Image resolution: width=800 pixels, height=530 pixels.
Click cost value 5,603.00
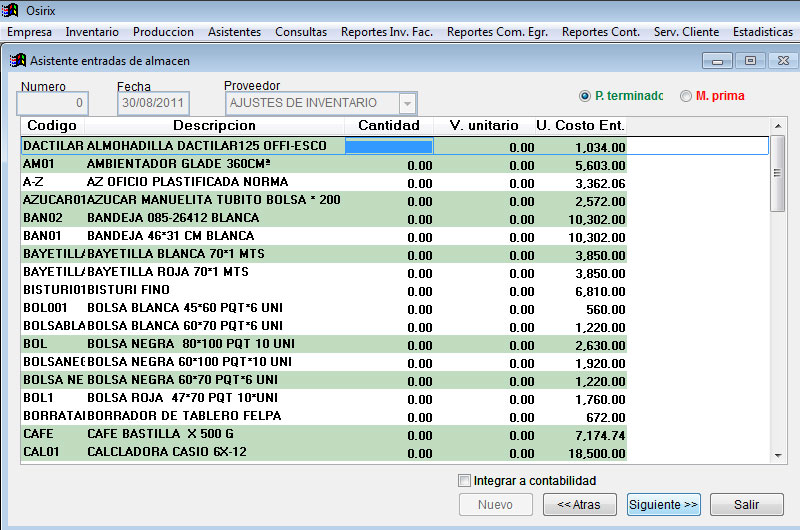(x=601, y=166)
